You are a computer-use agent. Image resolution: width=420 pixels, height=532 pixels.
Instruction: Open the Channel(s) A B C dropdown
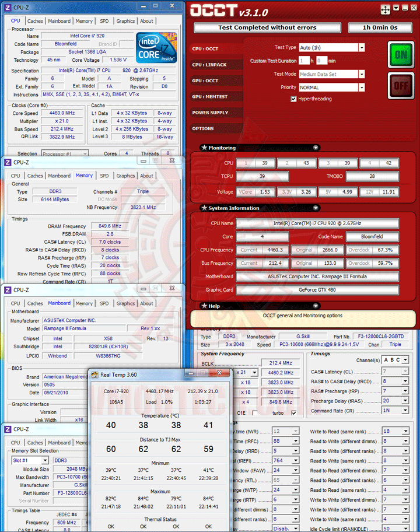(405, 360)
